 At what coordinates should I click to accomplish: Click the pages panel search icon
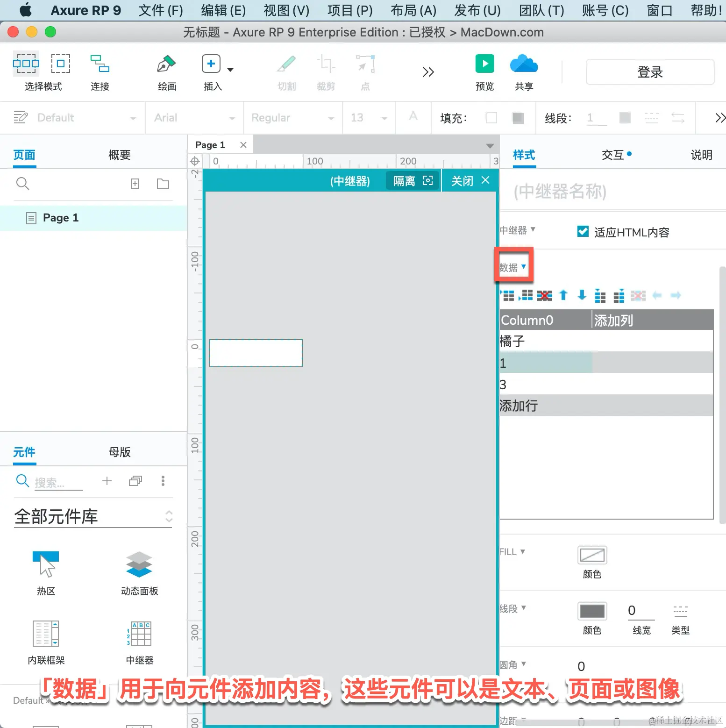click(22, 184)
